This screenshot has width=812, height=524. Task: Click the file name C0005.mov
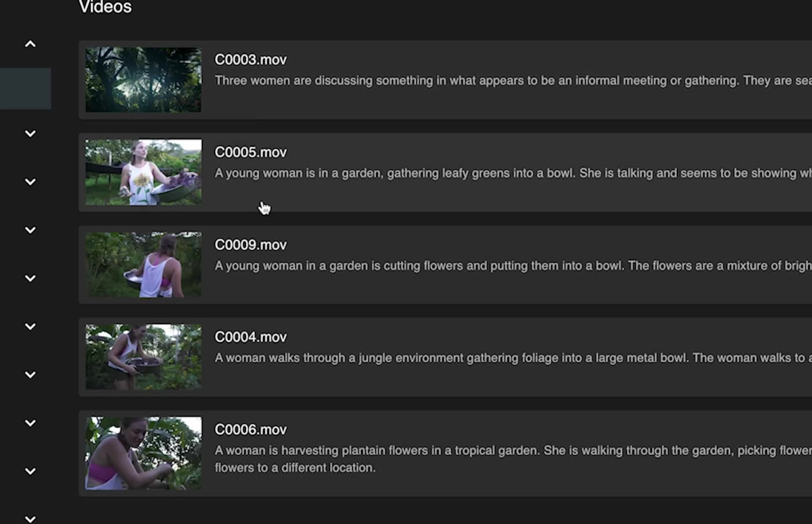pos(251,152)
